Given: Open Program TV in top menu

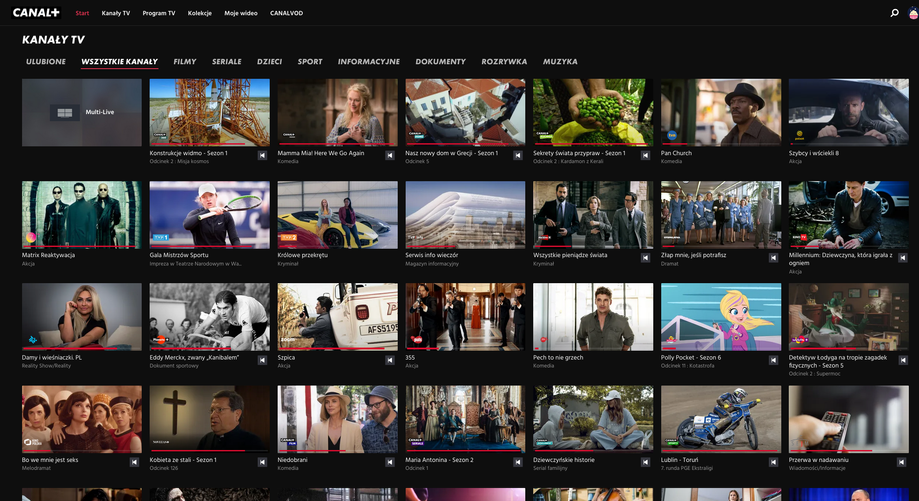Looking at the screenshot, I should tap(159, 13).
